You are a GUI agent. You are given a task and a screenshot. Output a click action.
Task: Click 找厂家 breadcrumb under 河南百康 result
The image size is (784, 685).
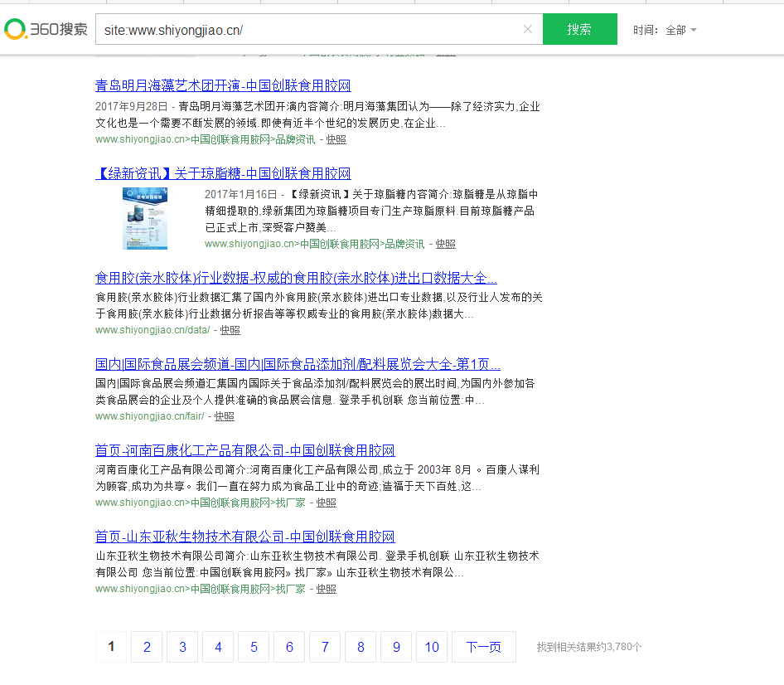[291, 503]
